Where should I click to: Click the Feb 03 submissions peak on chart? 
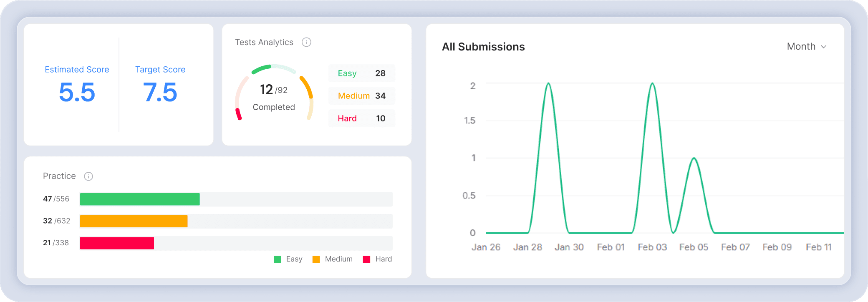tap(652, 83)
